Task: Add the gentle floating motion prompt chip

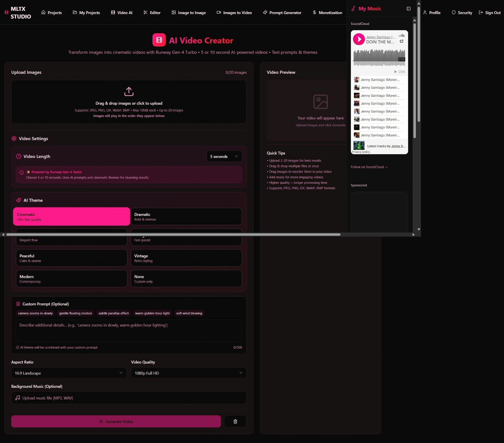Action: tap(76, 313)
